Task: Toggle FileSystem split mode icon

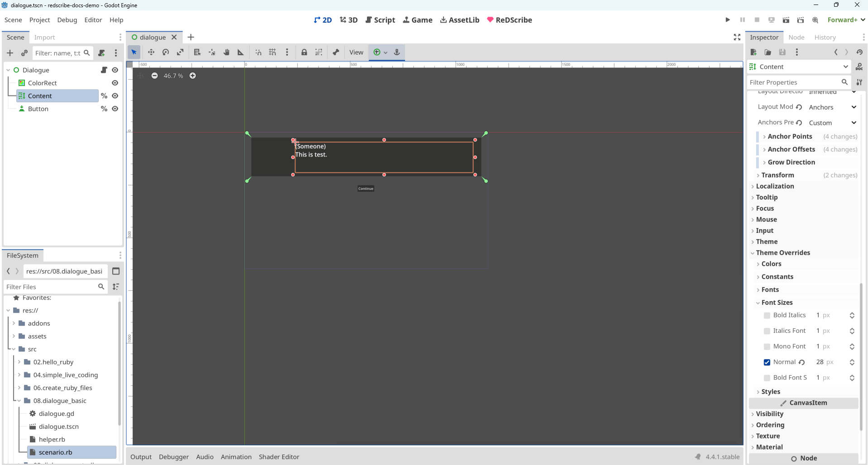Action: tap(116, 271)
